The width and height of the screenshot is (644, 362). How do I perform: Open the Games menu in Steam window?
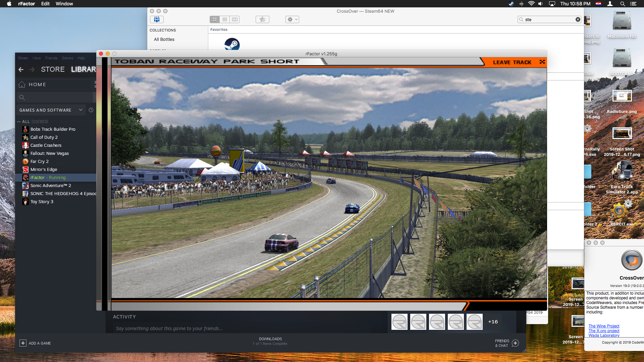point(67,58)
